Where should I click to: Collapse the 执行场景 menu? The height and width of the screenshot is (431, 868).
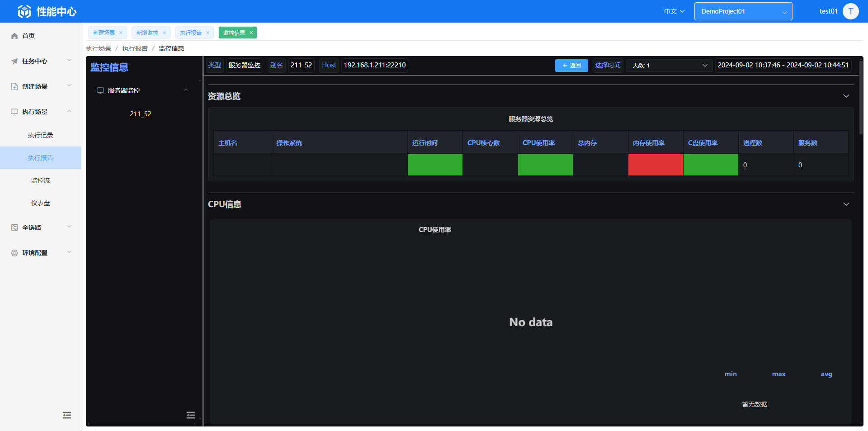(69, 111)
